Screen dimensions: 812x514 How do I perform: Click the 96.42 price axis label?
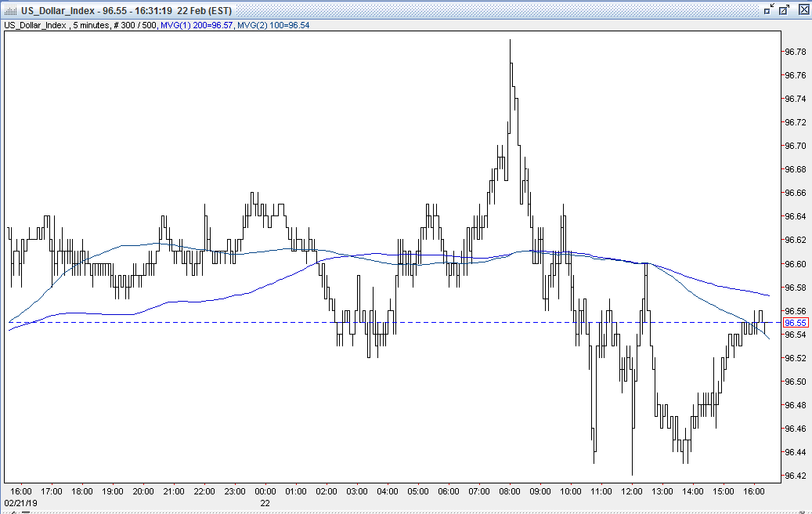click(796, 476)
